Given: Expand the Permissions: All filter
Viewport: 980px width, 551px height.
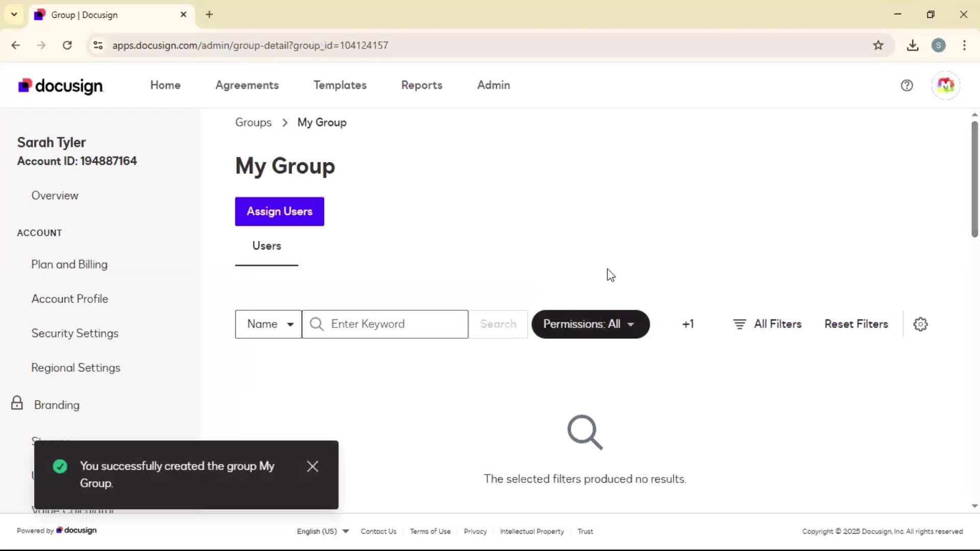Looking at the screenshot, I should pos(591,324).
